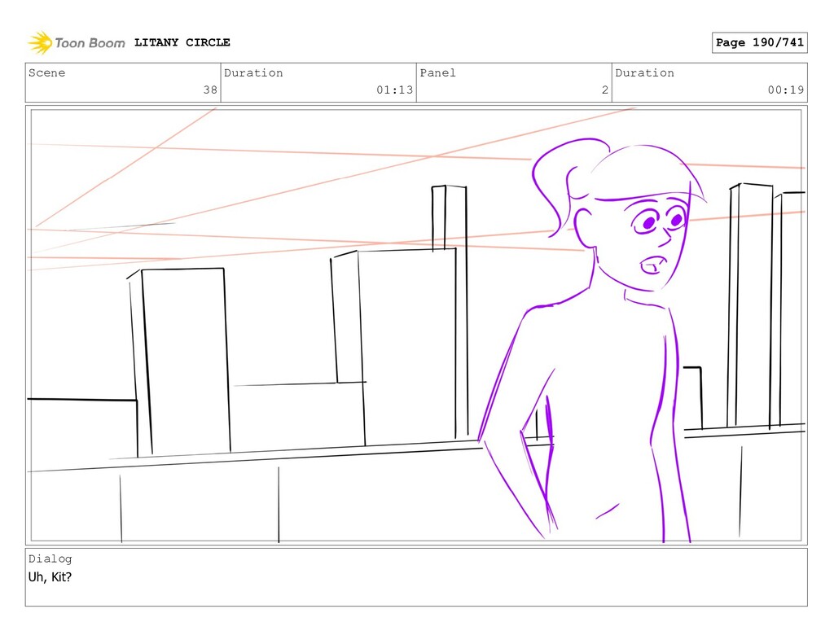Click the Page 190/741 indicator box

[760, 42]
